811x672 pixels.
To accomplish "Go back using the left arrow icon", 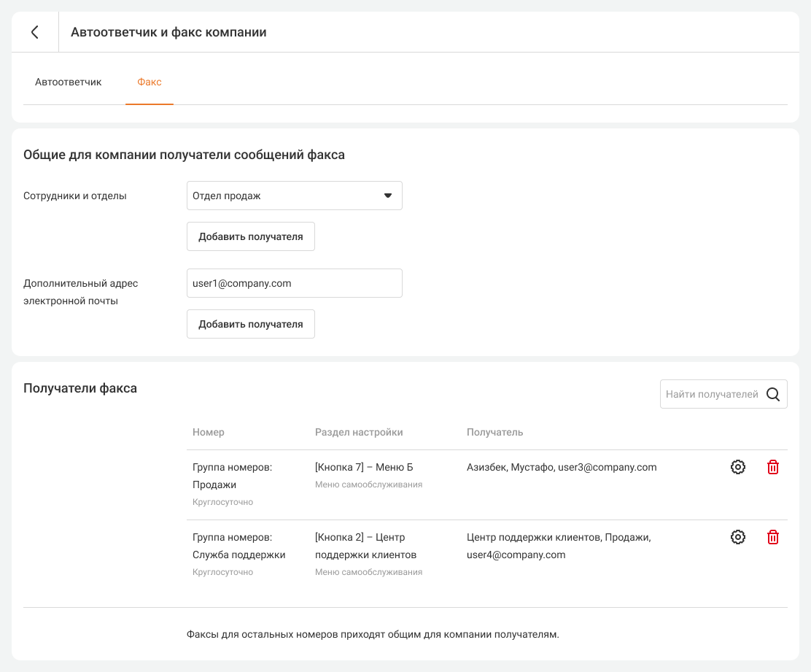I will coord(34,32).
